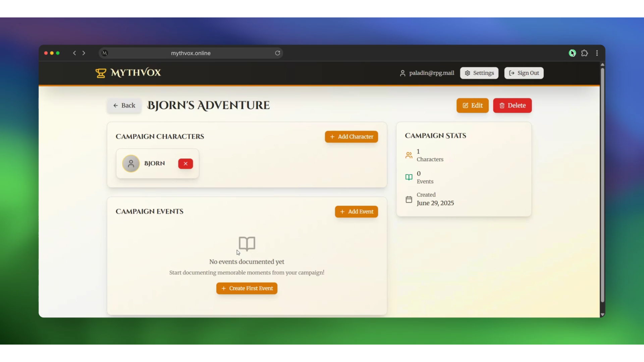This screenshot has width=644, height=362.
Task: Return using the Back button
Action: pos(124,106)
